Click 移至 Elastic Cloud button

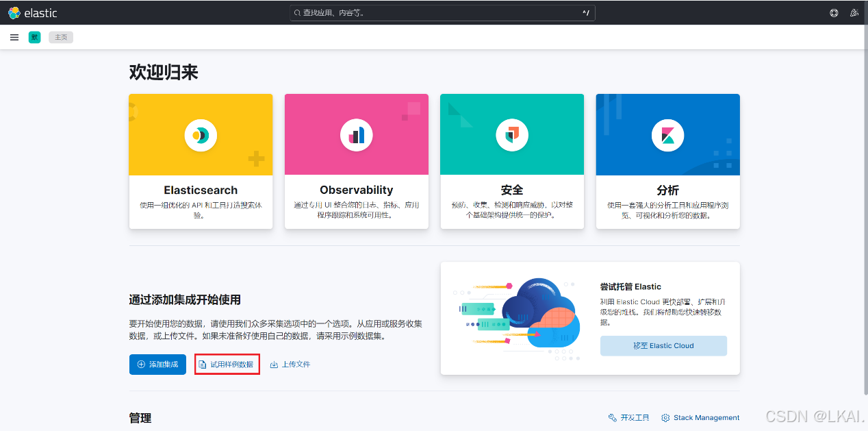[x=663, y=346]
